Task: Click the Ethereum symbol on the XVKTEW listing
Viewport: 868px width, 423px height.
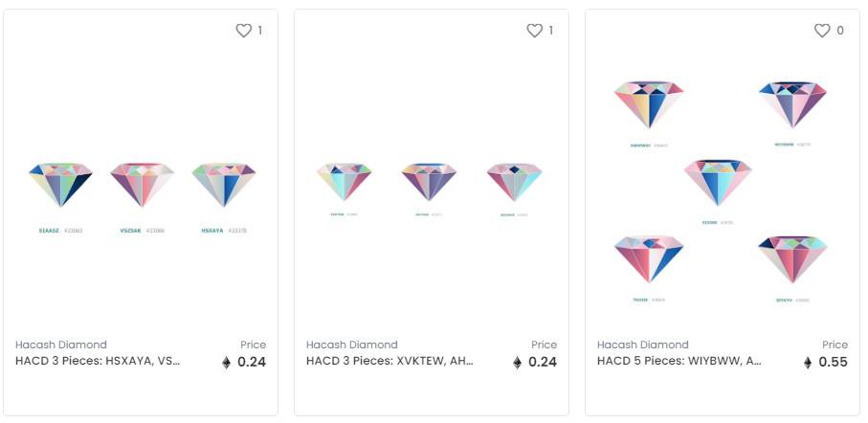Action: click(x=518, y=363)
